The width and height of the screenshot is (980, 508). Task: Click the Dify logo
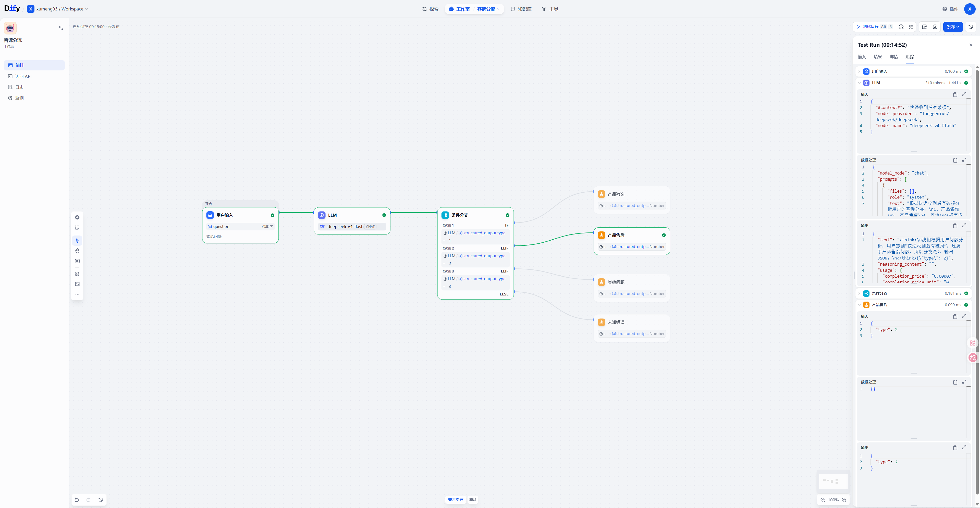[x=12, y=8]
